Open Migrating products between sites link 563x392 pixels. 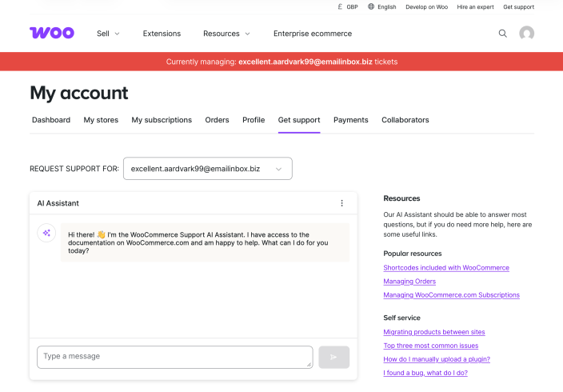tap(434, 332)
